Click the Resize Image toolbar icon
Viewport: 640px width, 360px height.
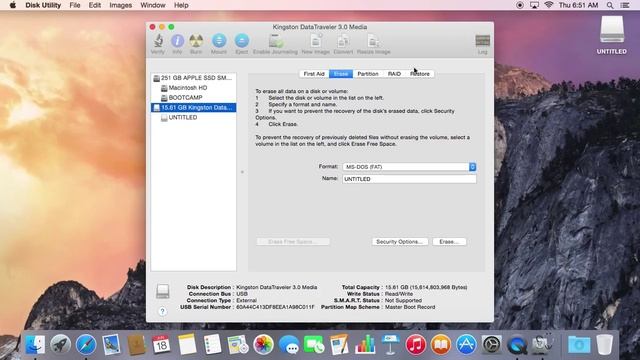(x=373, y=44)
